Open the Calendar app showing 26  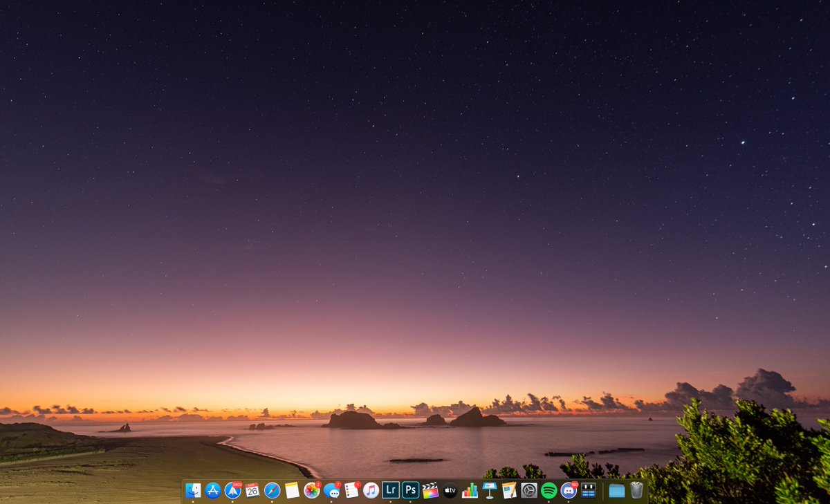click(x=252, y=490)
